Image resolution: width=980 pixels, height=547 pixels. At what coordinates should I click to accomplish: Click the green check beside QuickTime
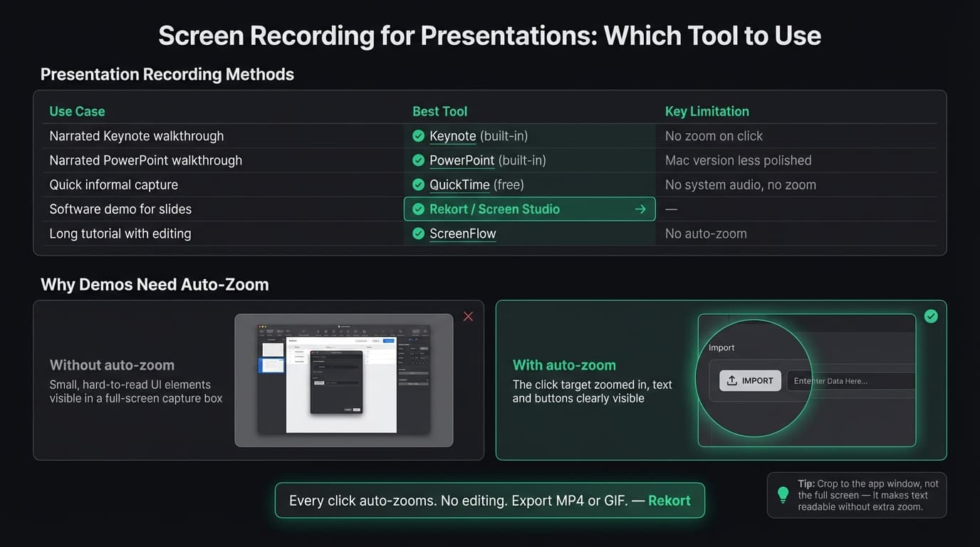click(418, 184)
